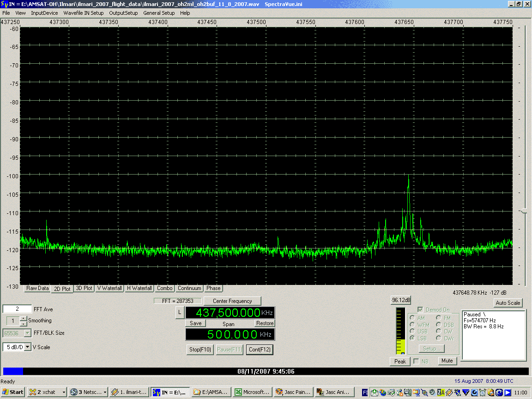Switch to the Combo tab
The width and height of the screenshot is (532, 399).
point(164,288)
